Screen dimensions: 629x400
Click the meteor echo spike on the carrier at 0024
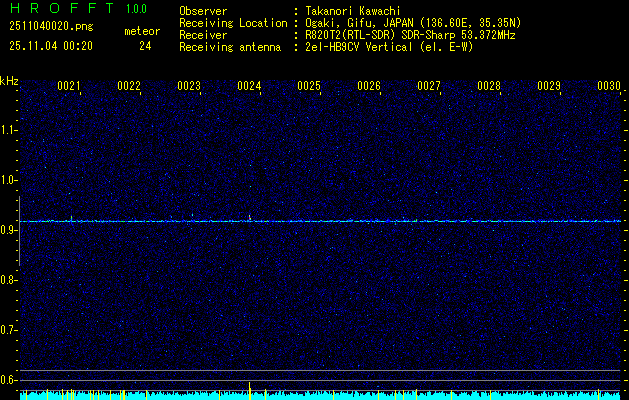(250, 218)
